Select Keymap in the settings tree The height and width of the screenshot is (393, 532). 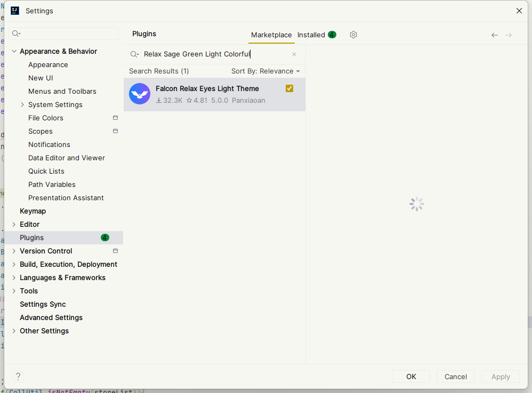(x=33, y=211)
